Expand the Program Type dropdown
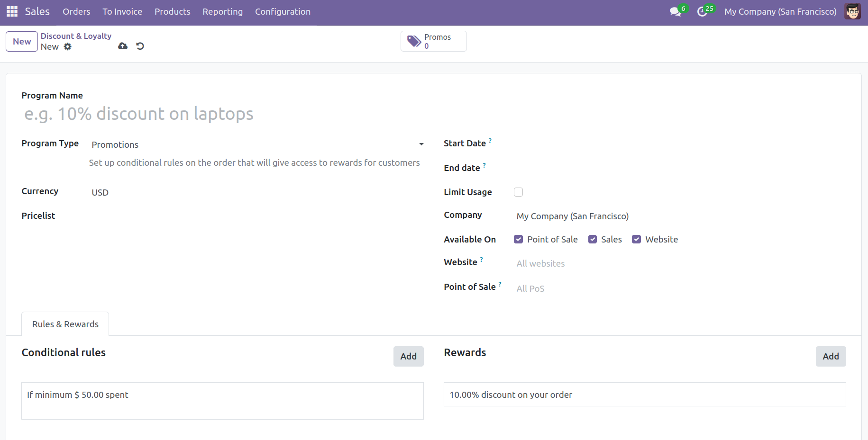The height and width of the screenshot is (440, 868). coord(257,144)
